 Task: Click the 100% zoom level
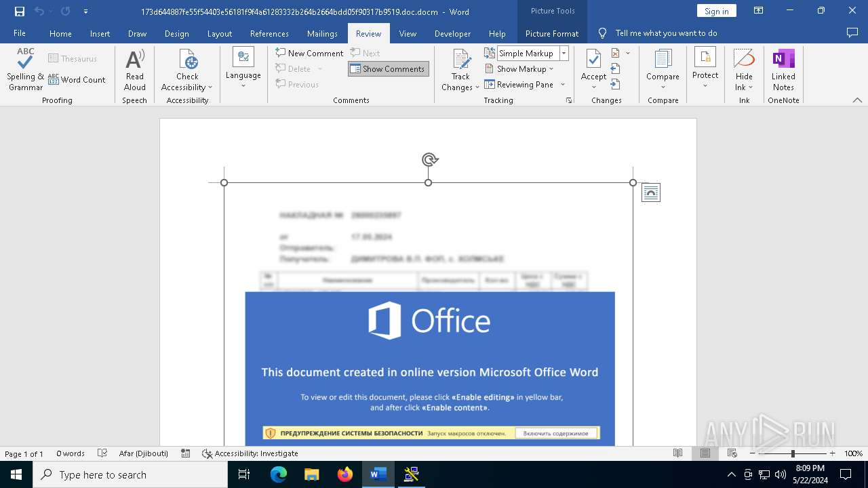[853, 453]
